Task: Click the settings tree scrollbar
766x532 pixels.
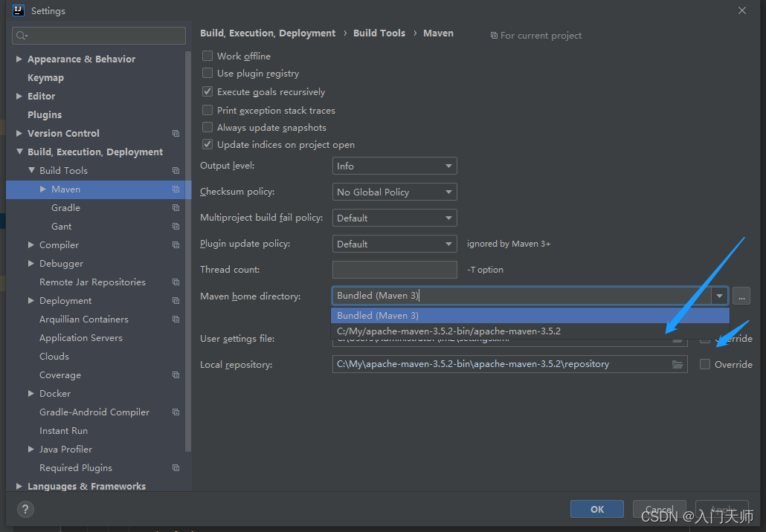Action: click(x=188, y=251)
